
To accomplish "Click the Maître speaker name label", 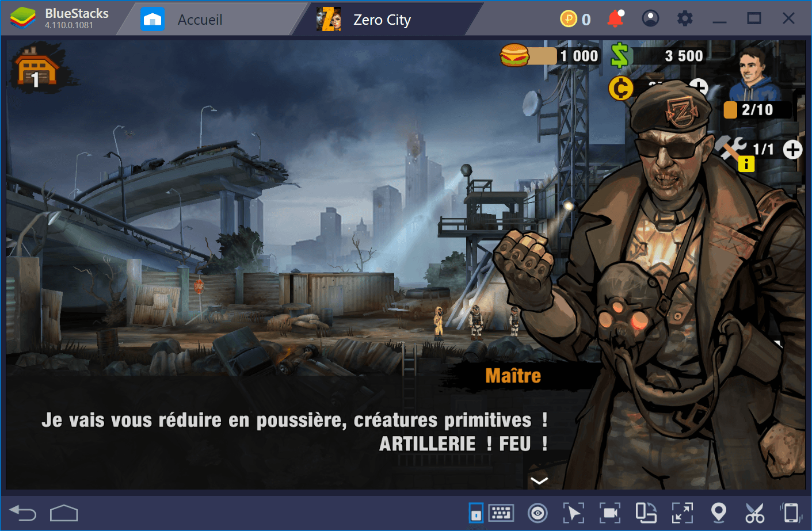I will coord(513,376).
